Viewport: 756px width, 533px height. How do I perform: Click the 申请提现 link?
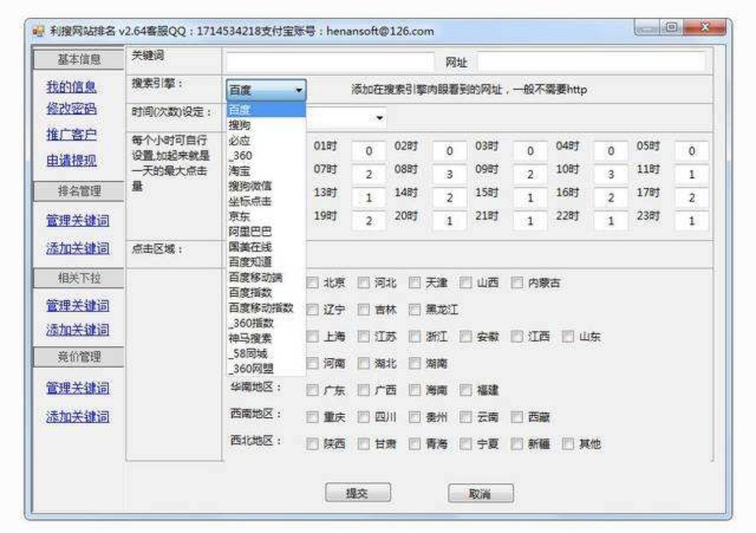tap(71, 161)
